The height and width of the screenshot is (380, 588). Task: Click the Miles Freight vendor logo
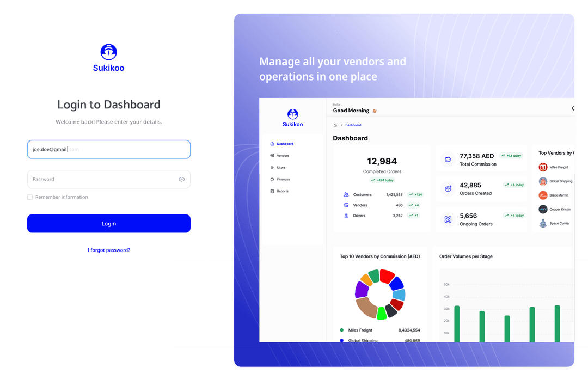(x=543, y=167)
